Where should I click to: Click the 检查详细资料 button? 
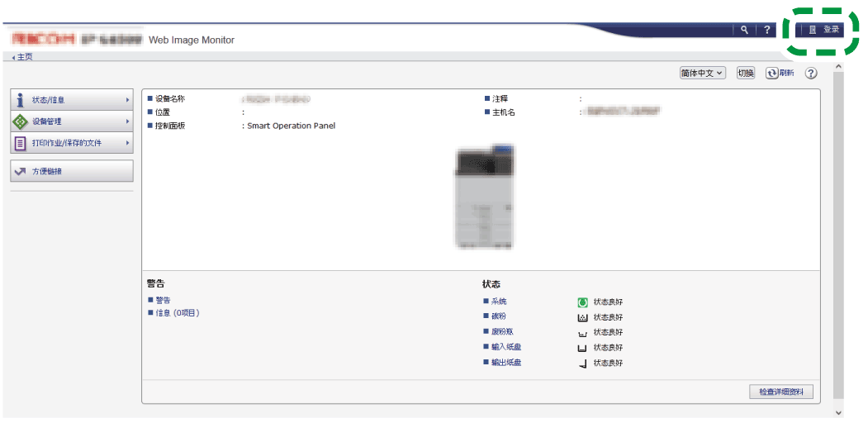click(780, 392)
